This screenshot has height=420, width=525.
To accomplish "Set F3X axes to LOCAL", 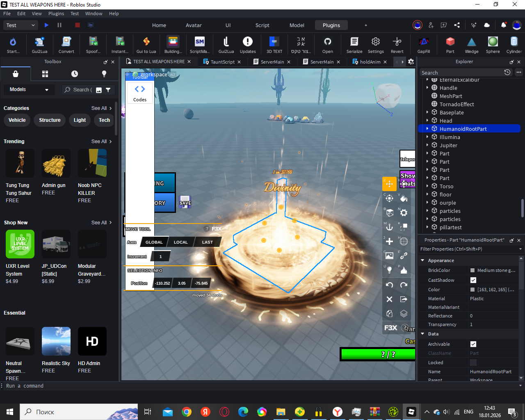I will pyautogui.click(x=180, y=242).
